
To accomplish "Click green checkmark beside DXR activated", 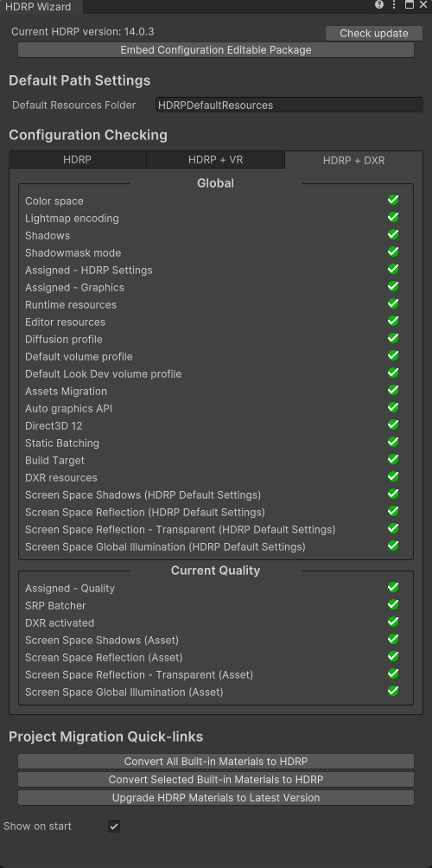I will [393, 622].
